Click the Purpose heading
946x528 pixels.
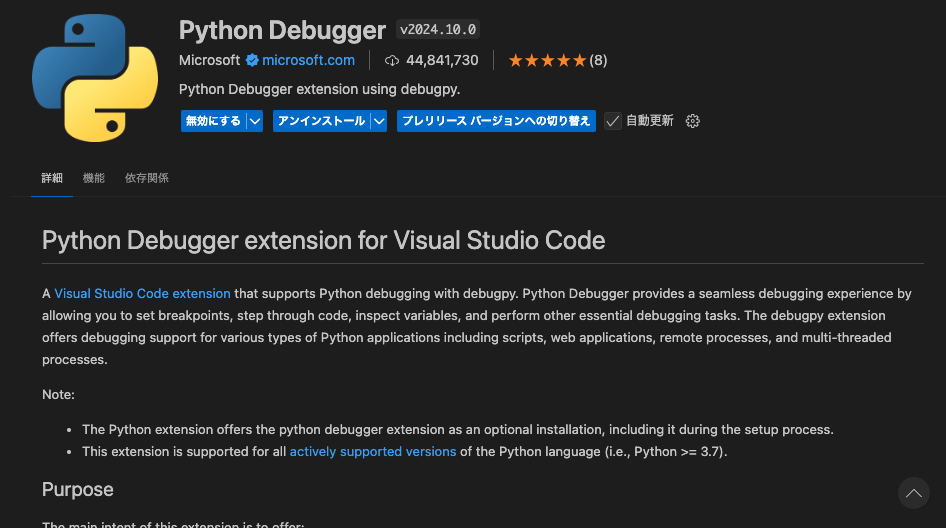(78, 489)
